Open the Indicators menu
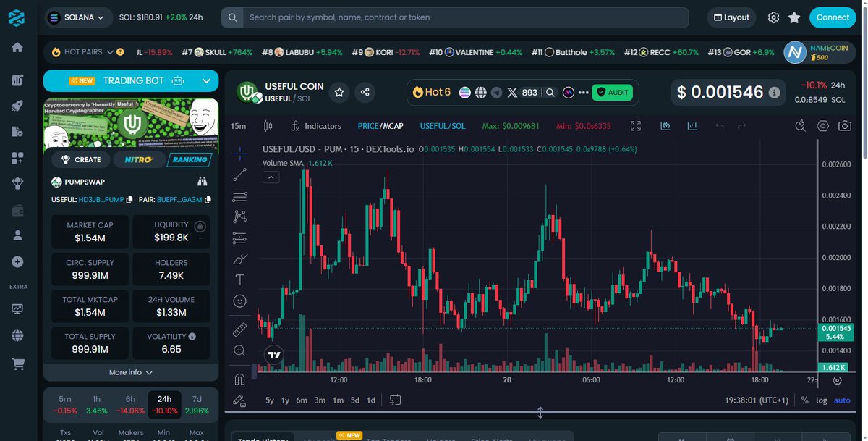The height and width of the screenshot is (441, 868). [316, 126]
